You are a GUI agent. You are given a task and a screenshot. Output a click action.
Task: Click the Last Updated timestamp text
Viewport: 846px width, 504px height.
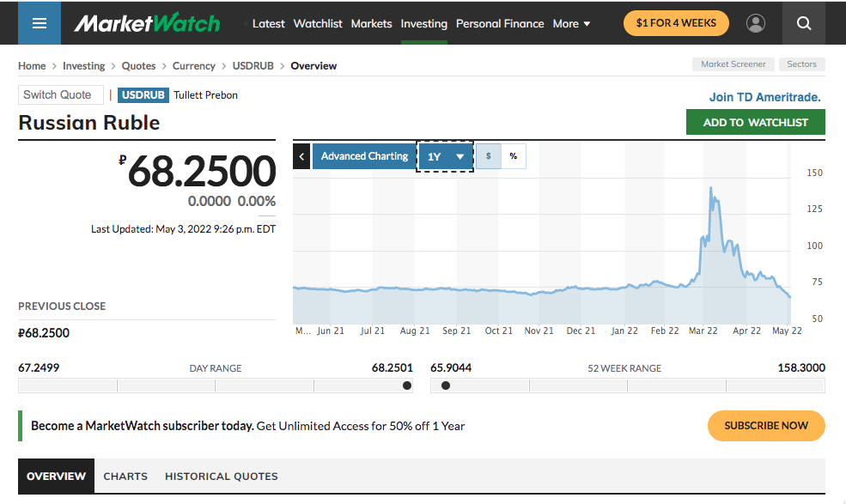pos(184,229)
